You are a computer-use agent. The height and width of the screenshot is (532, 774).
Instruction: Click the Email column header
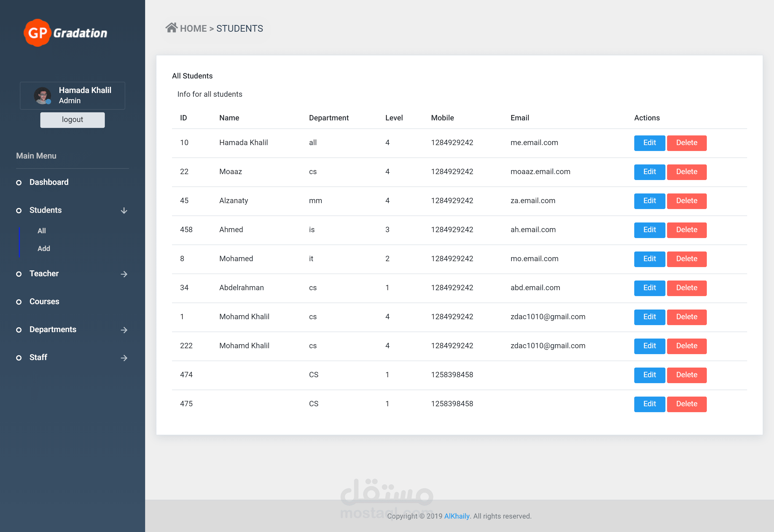pos(520,118)
